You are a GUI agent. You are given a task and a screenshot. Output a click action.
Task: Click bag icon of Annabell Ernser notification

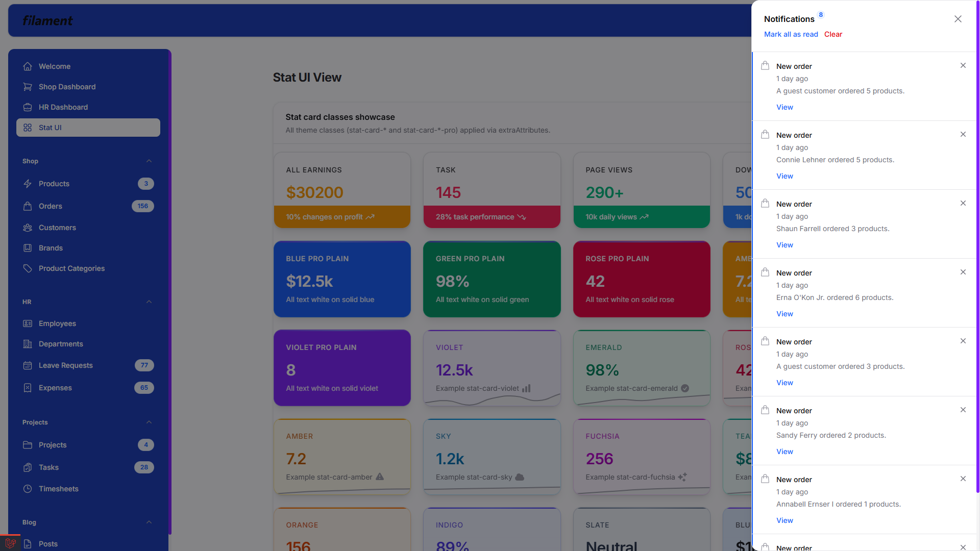click(765, 479)
